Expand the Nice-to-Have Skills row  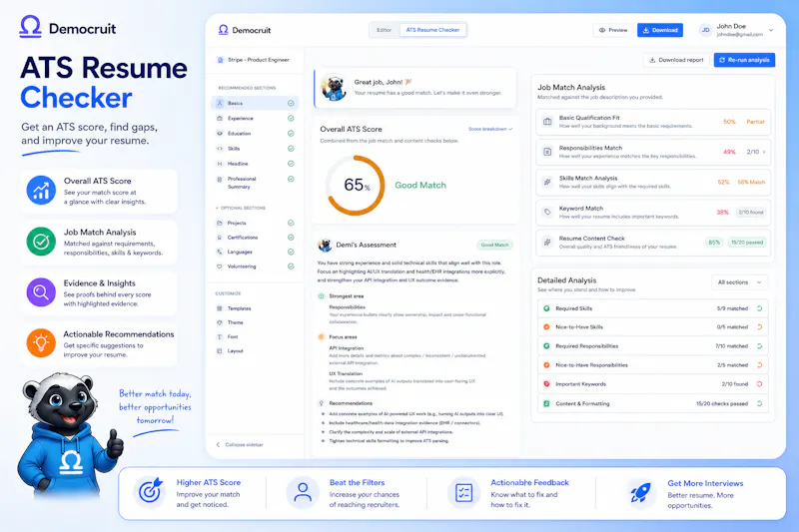[653, 326]
